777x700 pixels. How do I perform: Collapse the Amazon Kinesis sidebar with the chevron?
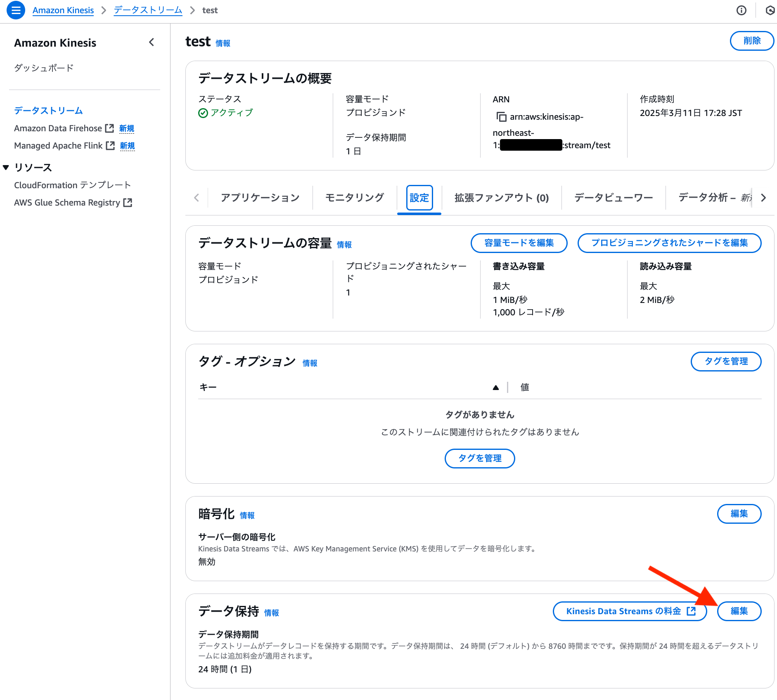pos(152,42)
